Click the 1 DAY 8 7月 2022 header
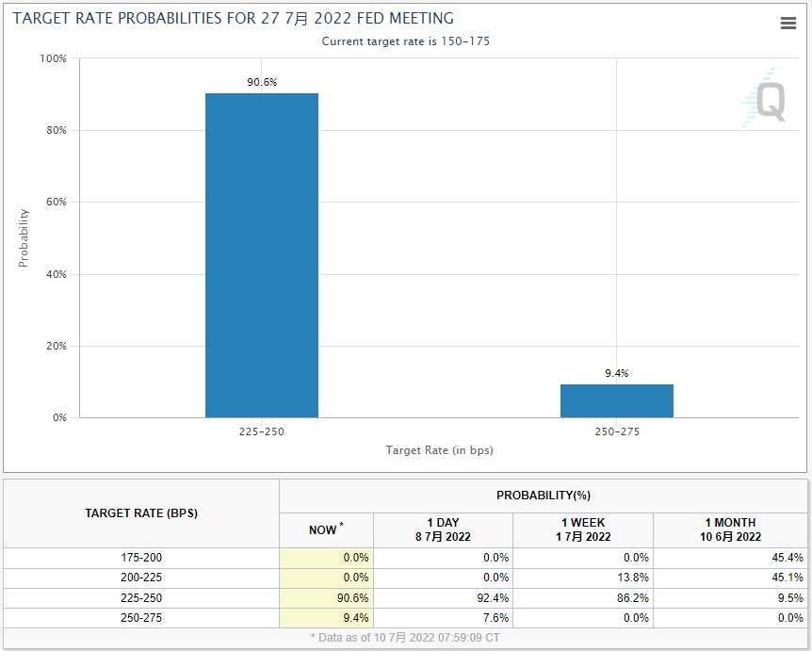Viewport: 812px width, 651px height. pyautogui.click(x=443, y=529)
